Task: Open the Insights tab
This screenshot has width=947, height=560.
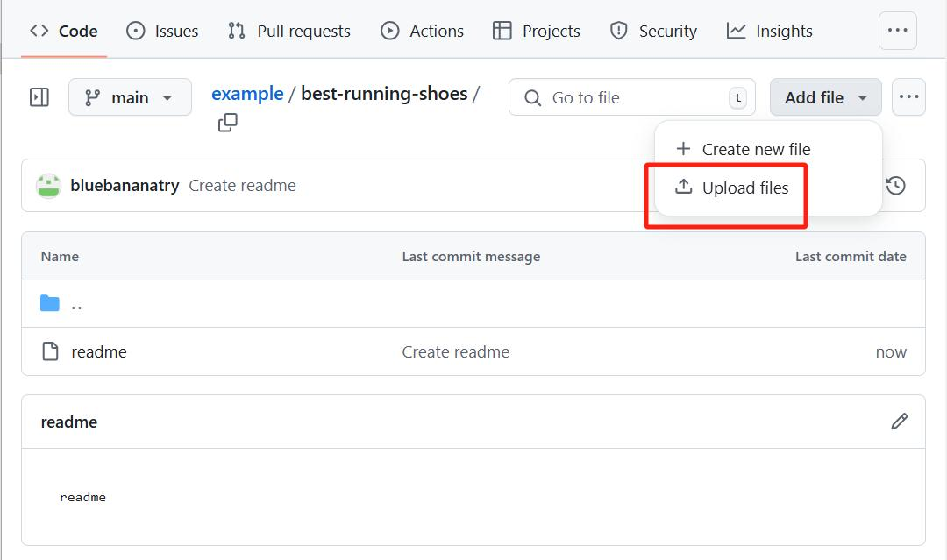Action: (770, 31)
